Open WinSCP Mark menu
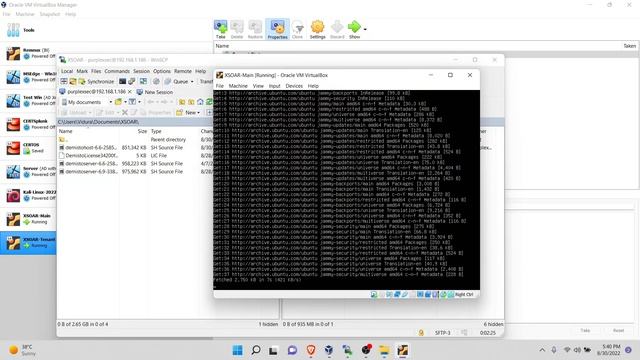This screenshot has height=360, width=640. pyautogui.click(x=82, y=71)
